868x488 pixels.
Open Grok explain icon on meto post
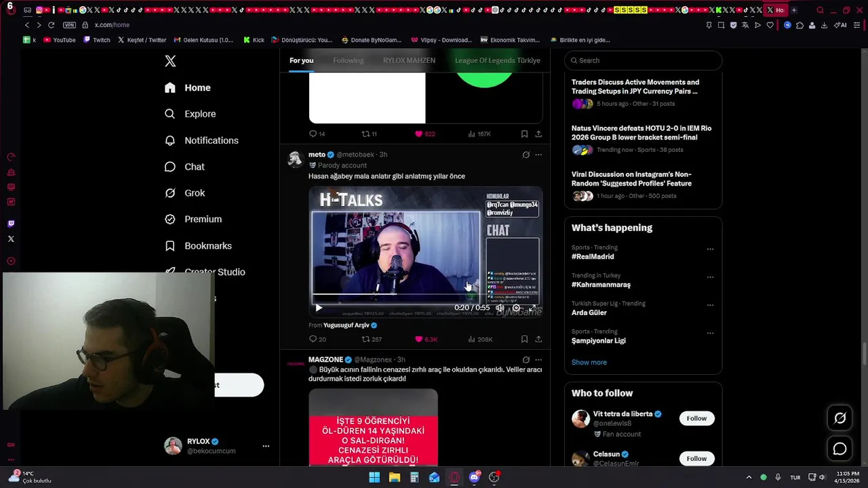click(526, 155)
